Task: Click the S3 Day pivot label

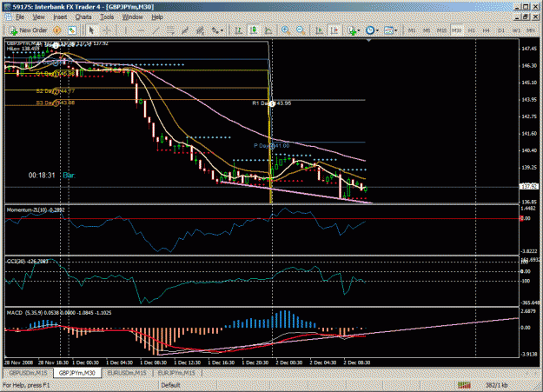Action: [x=56, y=103]
